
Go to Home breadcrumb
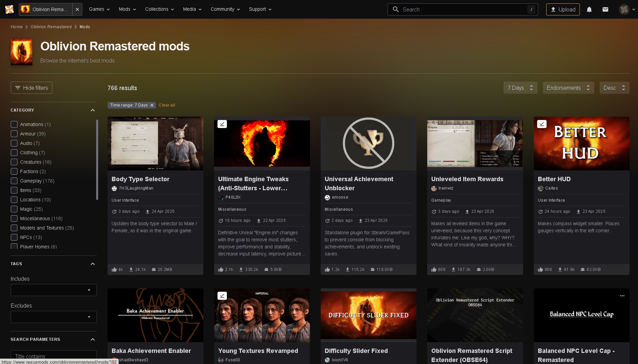(x=16, y=27)
